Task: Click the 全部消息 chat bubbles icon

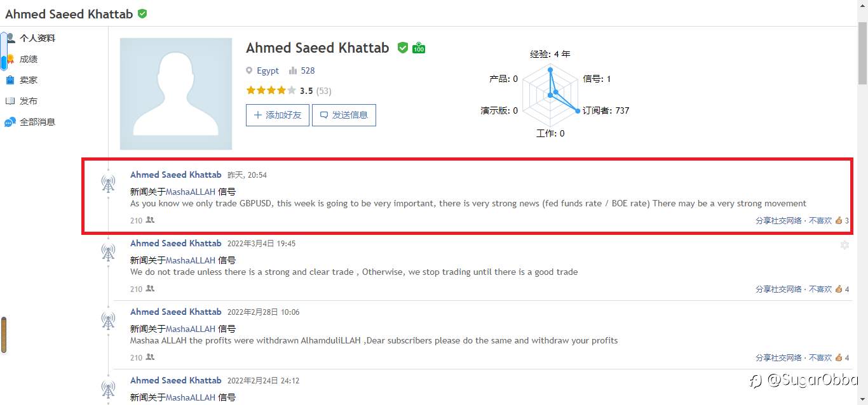Action: click(x=10, y=122)
